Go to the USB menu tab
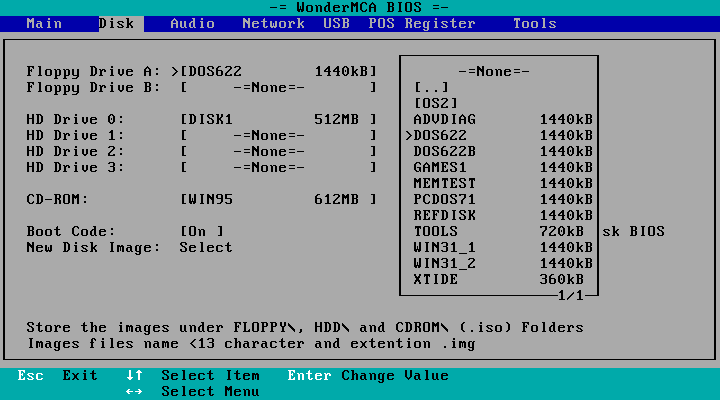 point(336,23)
